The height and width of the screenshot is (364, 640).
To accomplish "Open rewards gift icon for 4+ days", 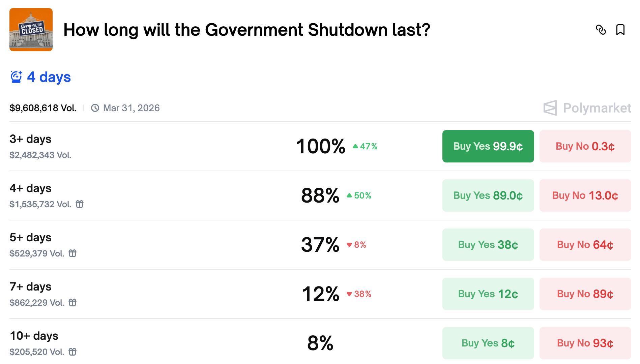I will point(80,204).
